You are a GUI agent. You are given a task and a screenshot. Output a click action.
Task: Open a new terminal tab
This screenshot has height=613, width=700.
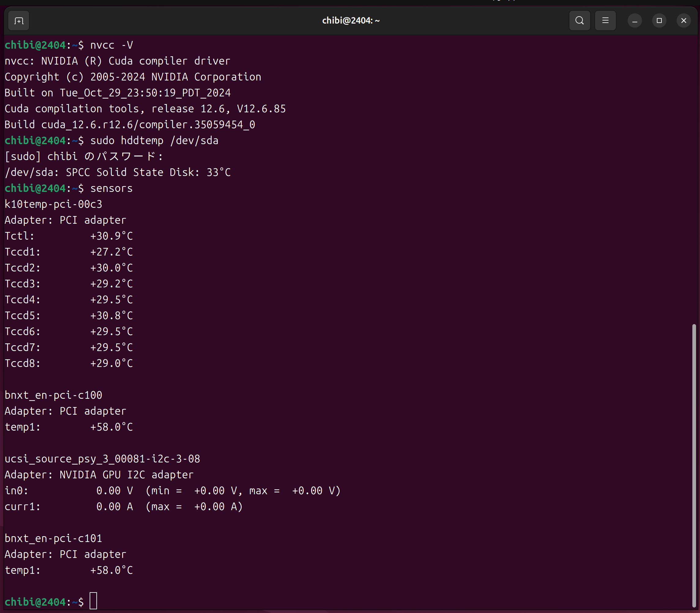click(19, 21)
